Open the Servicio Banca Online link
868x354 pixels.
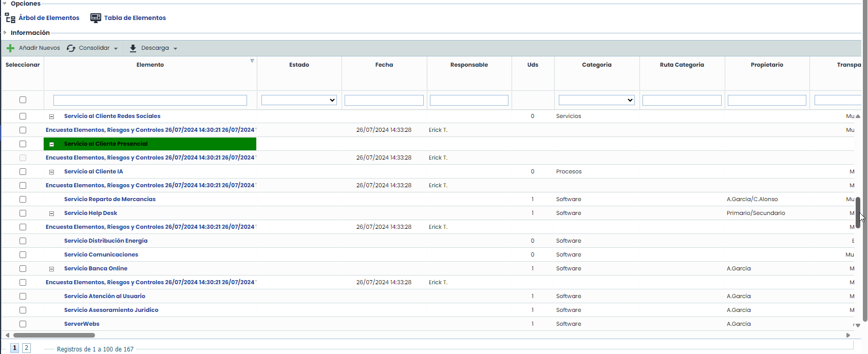coord(96,268)
